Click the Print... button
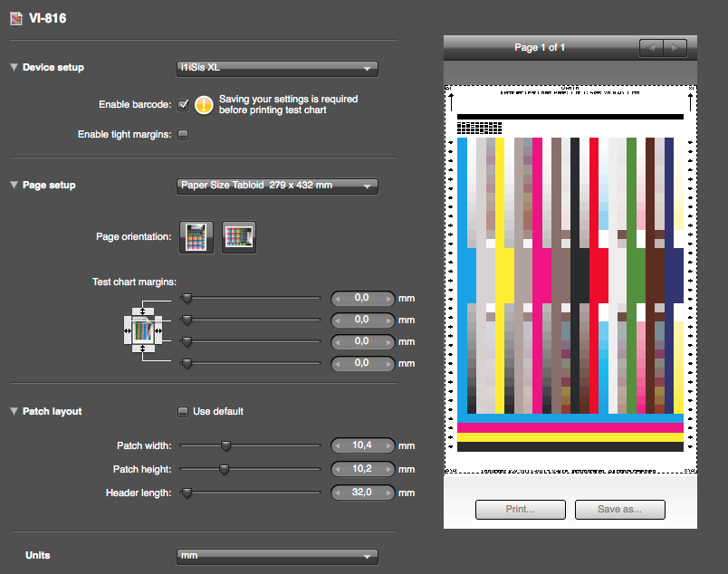 [520, 509]
